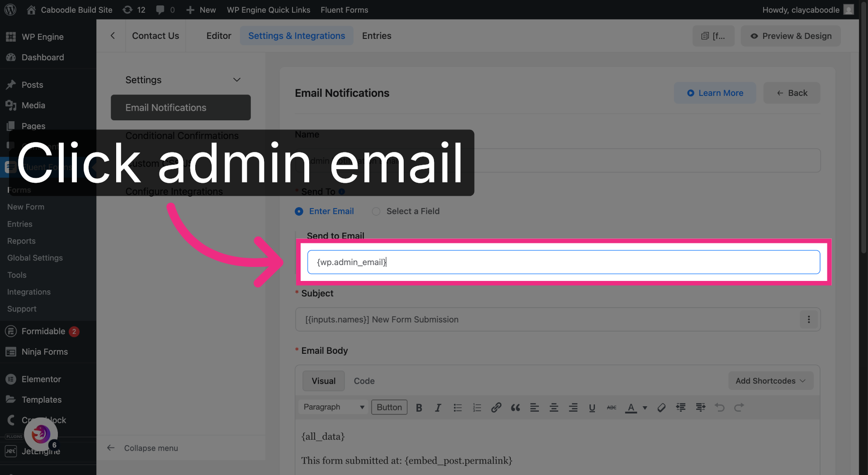
Task: Open the Paragraph format dropdown
Action: (x=334, y=407)
